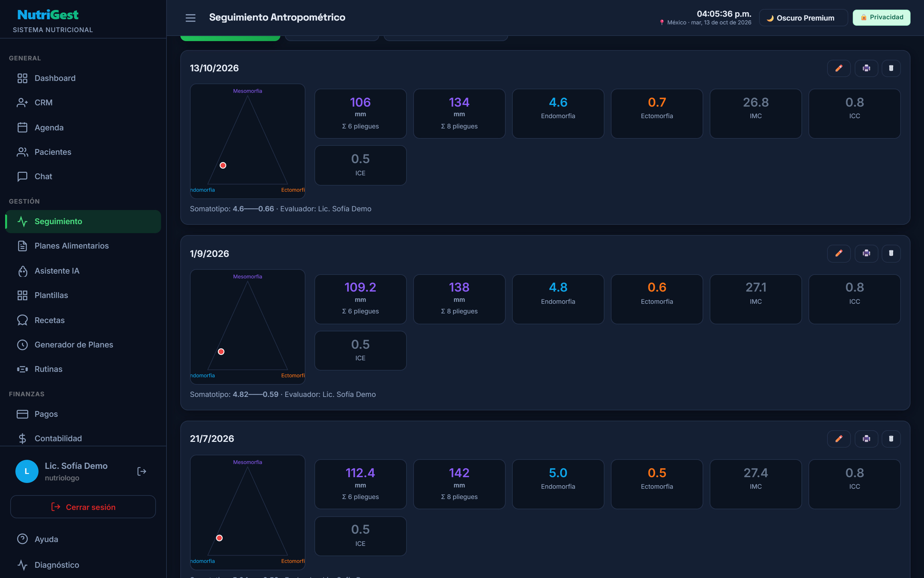The width and height of the screenshot is (924, 578).
Task: Print the 21/7/2026 measurement record
Action: click(x=866, y=438)
